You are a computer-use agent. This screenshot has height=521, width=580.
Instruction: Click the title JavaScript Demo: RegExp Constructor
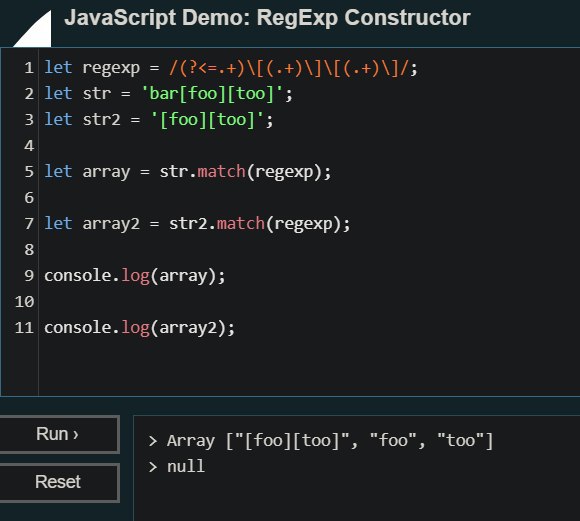(267, 18)
